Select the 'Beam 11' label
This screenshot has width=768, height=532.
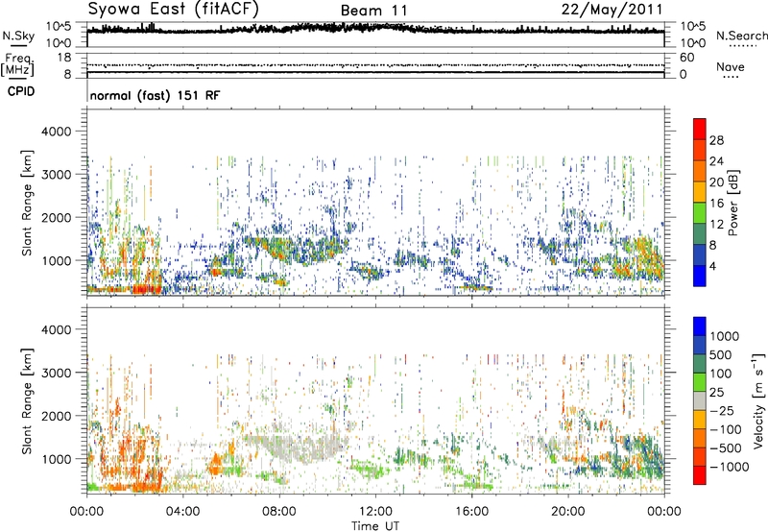point(374,11)
